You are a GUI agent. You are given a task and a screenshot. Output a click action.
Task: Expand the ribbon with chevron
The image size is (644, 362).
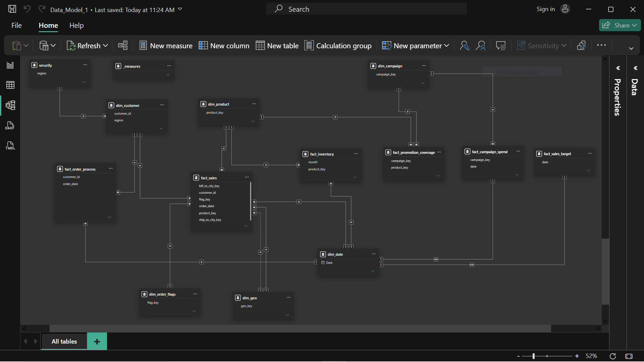(x=631, y=49)
